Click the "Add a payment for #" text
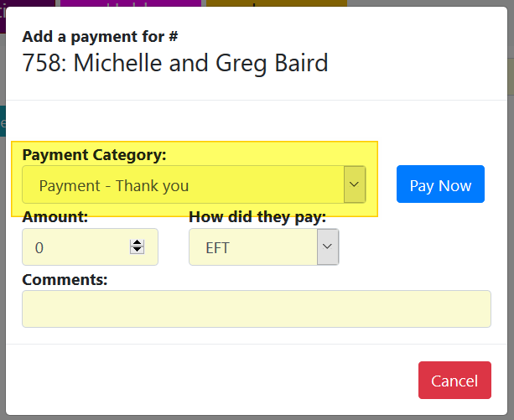The height and width of the screenshot is (420, 514). pos(100,37)
